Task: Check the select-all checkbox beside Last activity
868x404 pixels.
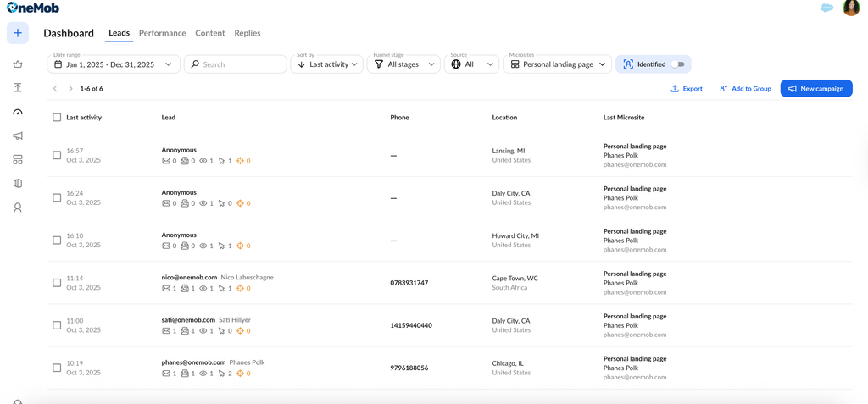Action: click(x=57, y=118)
